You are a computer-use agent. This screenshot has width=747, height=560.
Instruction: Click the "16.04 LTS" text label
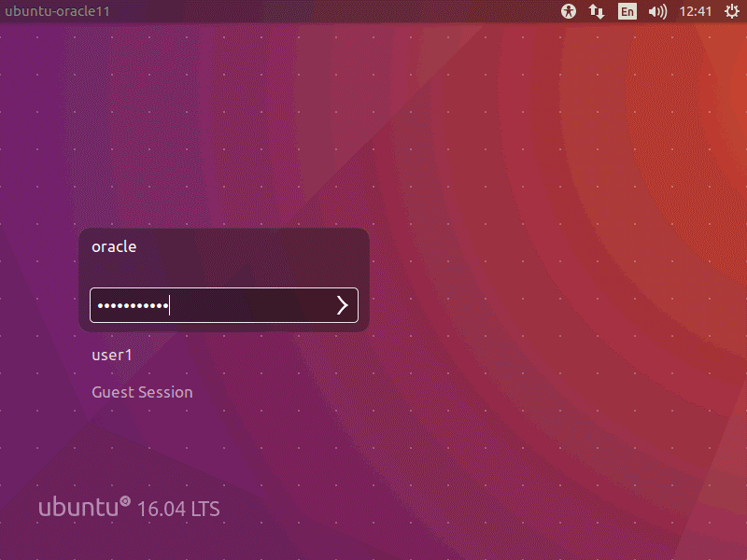click(x=180, y=509)
